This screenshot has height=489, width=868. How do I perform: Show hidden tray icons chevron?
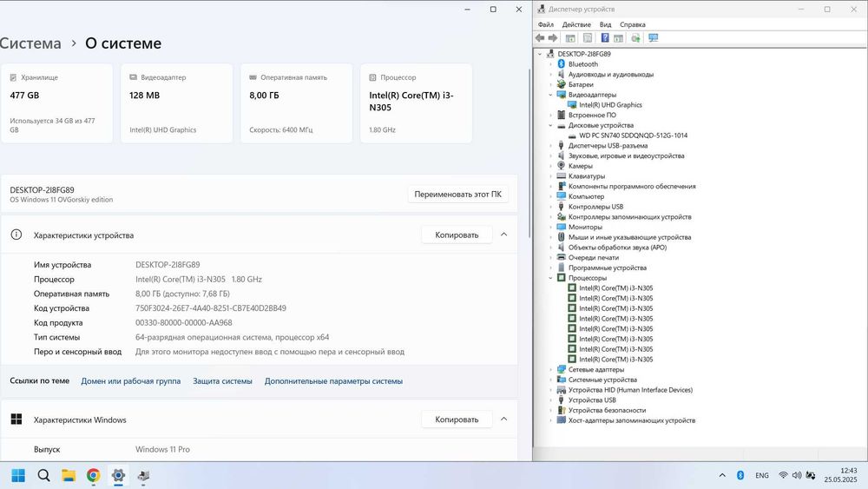(x=722, y=475)
